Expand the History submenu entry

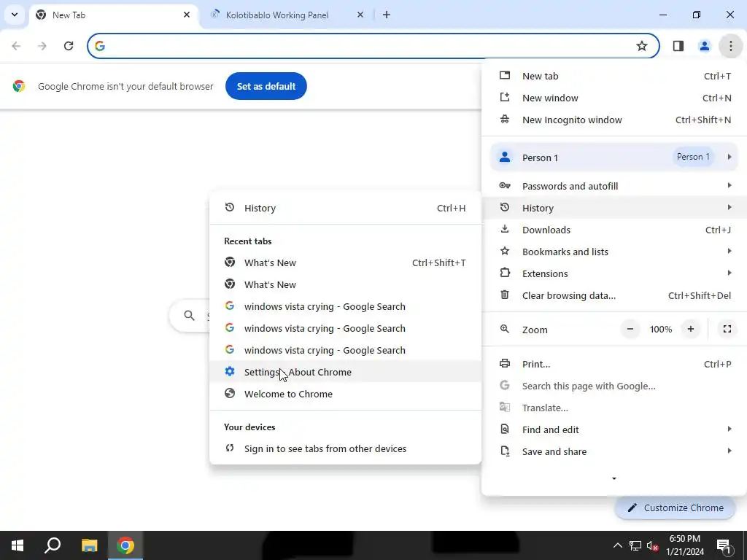pyautogui.click(x=614, y=208)
